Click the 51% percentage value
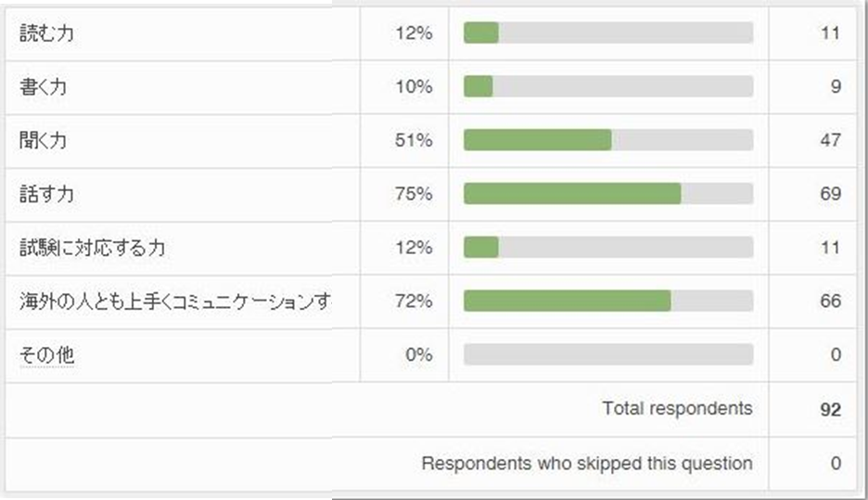Viewport: 868px width, 500px height. coord(413,141)
